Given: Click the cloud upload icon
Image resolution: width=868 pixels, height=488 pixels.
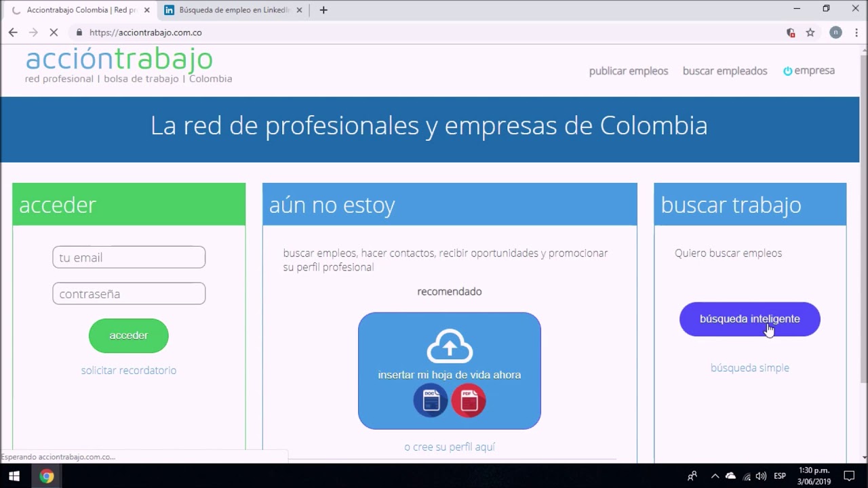Looking at the screenshot, I should [x=450, y=346].
